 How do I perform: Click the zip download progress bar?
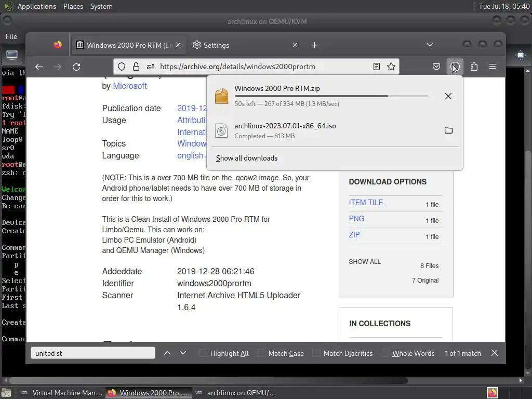click(x=331, y=96)
